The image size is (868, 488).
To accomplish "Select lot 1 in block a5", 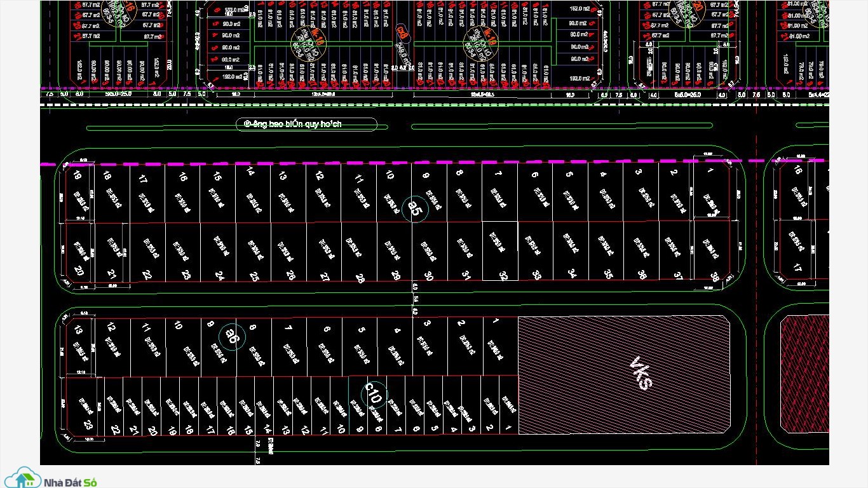I will 711,191.
